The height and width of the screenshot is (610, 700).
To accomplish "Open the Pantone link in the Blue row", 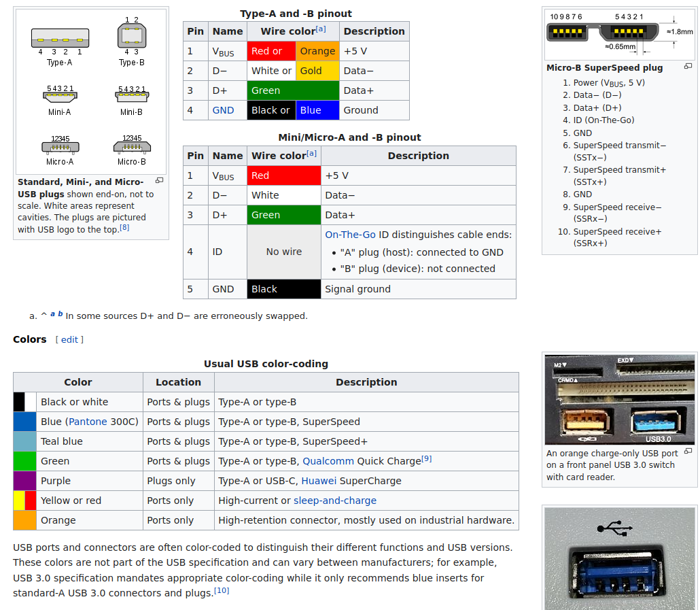I will (x=88, y=422).
